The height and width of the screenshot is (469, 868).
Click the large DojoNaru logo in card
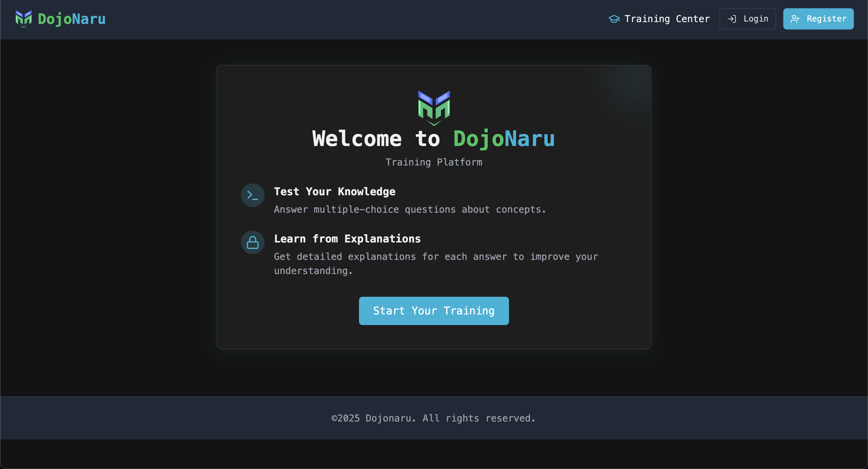pyautogui.click(x=434, y=108)
